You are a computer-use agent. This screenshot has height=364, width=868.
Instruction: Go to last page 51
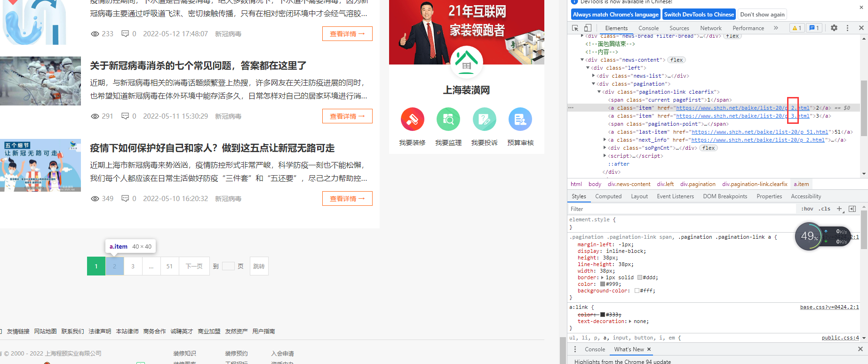coord(169,266)
